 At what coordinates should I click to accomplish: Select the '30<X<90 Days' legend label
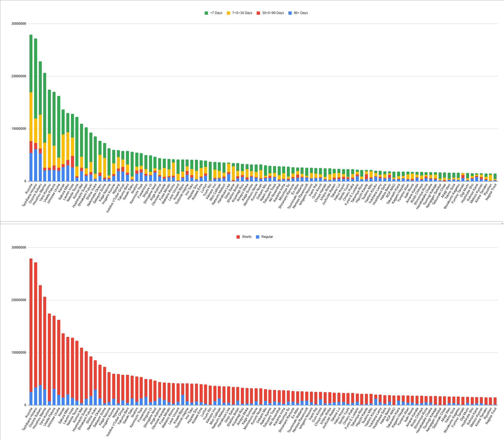(273, 13)
